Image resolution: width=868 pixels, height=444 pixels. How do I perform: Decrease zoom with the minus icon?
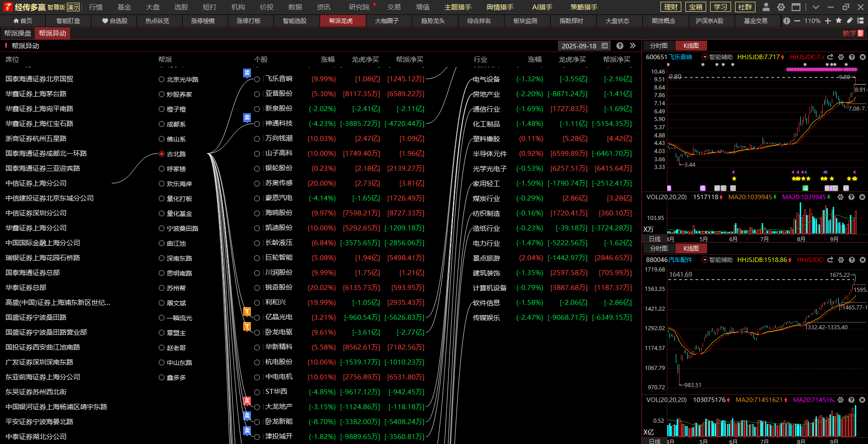tap(797, 21)
